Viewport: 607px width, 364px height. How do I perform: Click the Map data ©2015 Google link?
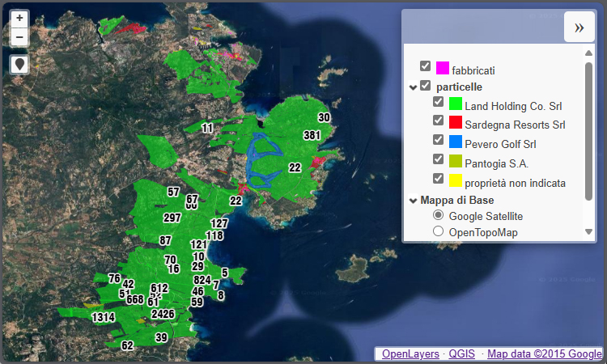point(544,353)
